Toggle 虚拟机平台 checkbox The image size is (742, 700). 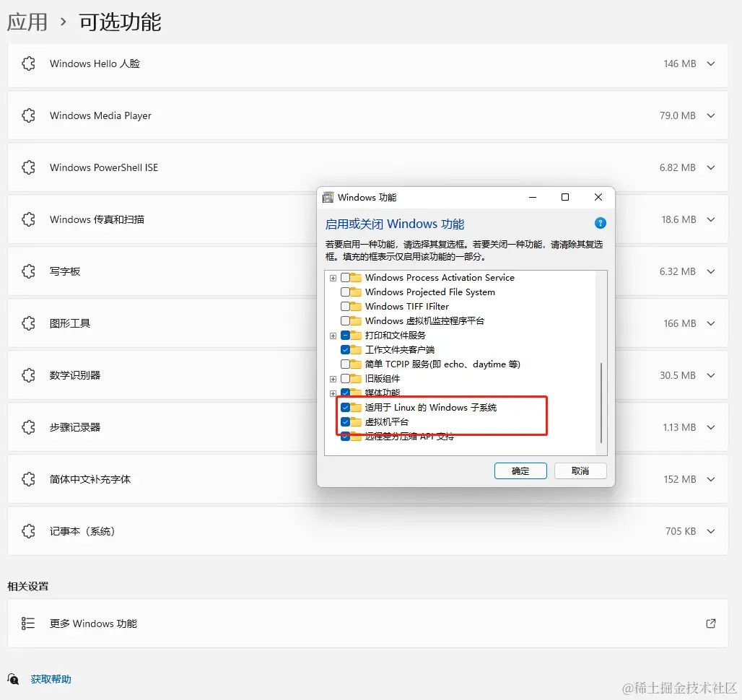click(x=346, y=422)
